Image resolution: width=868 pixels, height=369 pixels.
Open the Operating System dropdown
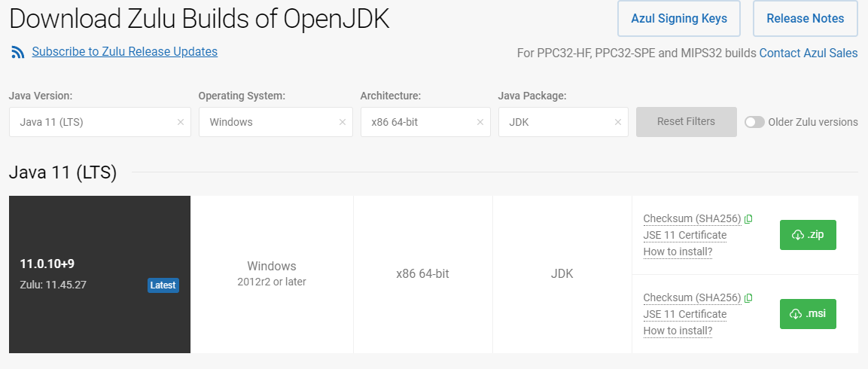coord(276,122)
